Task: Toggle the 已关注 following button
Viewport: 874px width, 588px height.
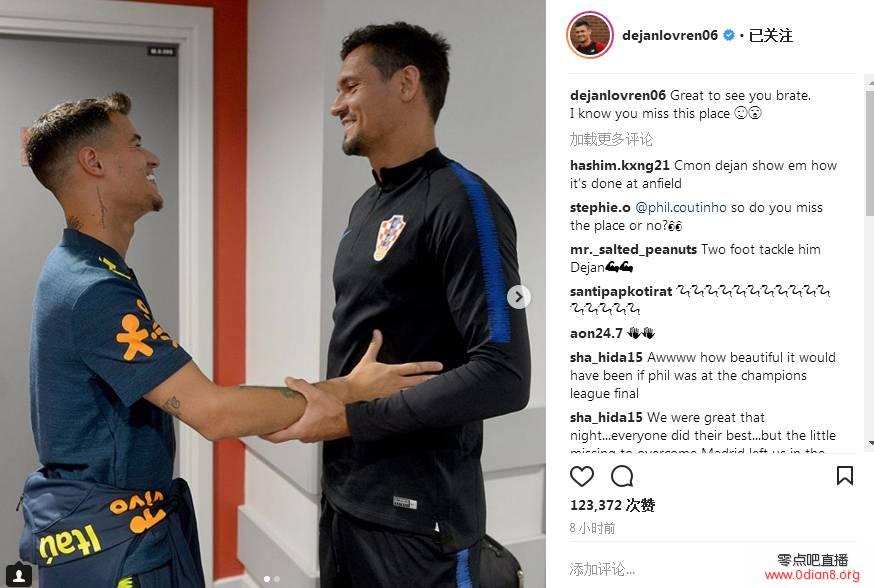Action: pos(770,35)
